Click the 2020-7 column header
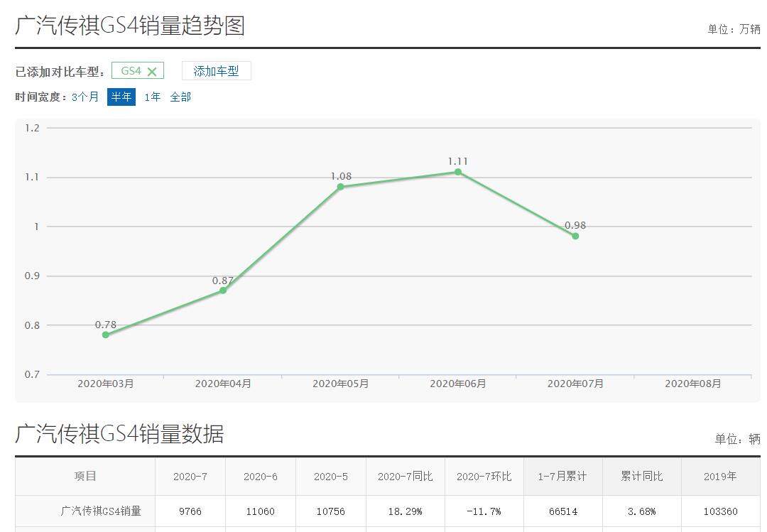 point(190,476)
